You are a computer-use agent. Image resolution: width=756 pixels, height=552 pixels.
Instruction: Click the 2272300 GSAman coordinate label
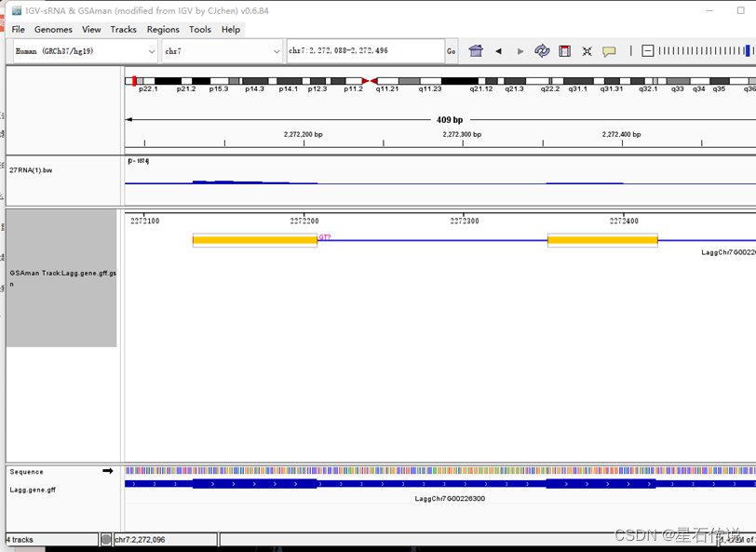pyautogui.click(x=465, y=221)
